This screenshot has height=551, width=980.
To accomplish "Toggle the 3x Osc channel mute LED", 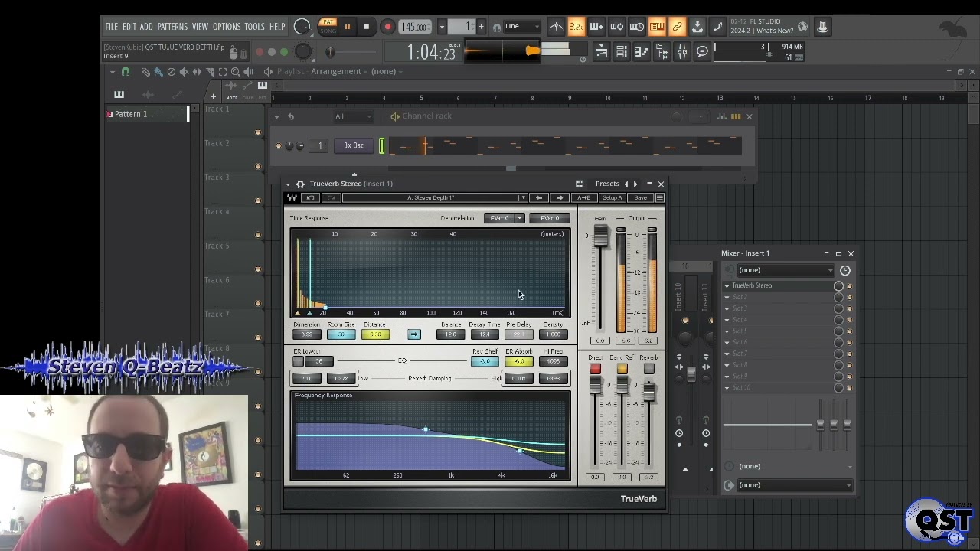I will tap(279, 145).
